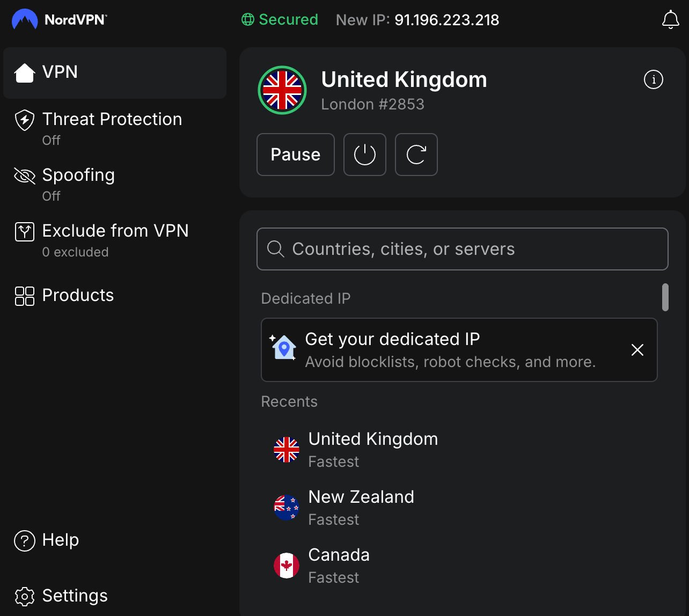
Task: Click the Exclude from VPN split icon
Action: coord(25,232)
